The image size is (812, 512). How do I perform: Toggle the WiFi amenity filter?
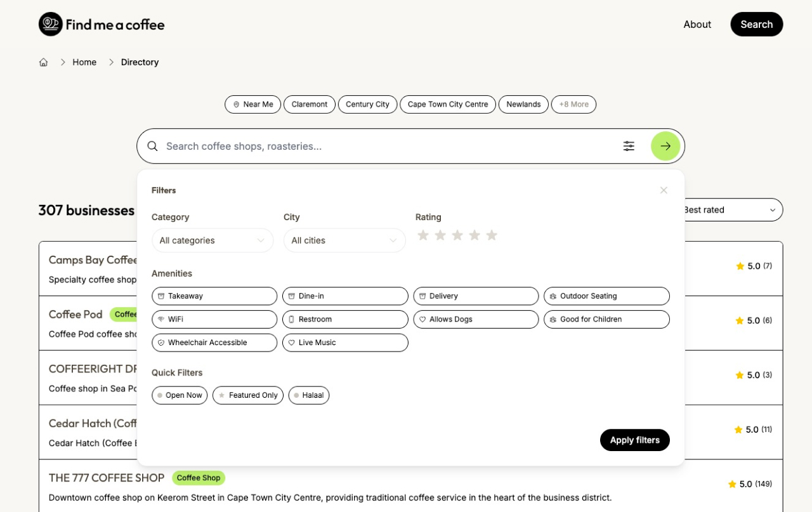tap(214, 319)
